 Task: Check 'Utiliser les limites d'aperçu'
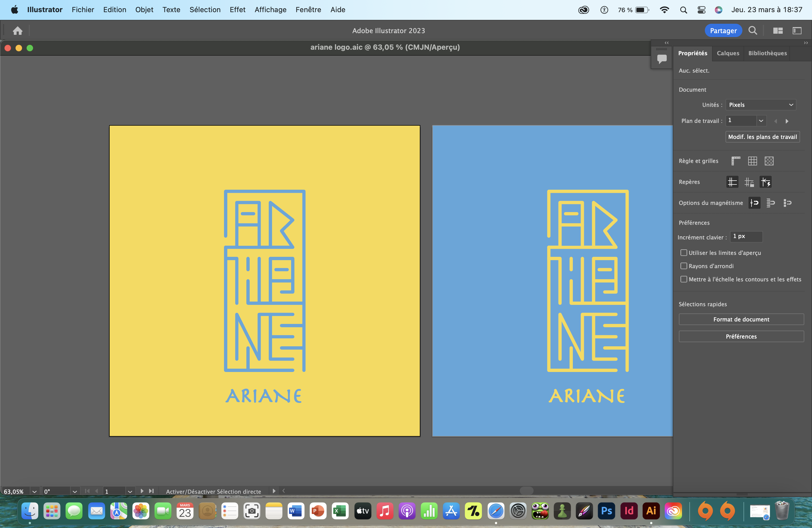tap(684, 253)
